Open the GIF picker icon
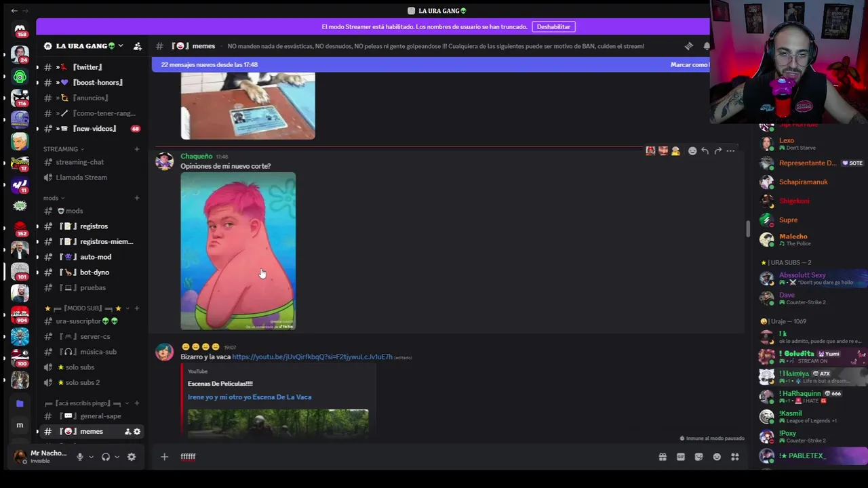This screenshot has width=868, height=488. (x=681, y=457)
